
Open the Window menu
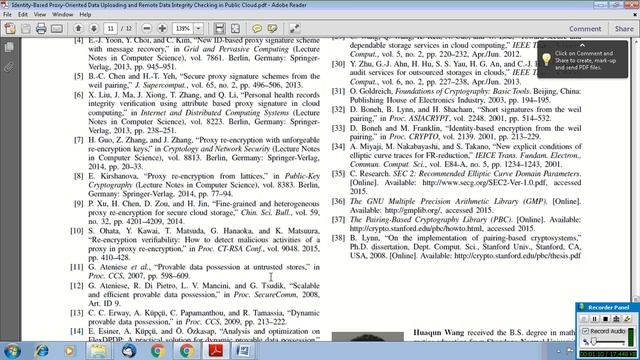(62, 14)
